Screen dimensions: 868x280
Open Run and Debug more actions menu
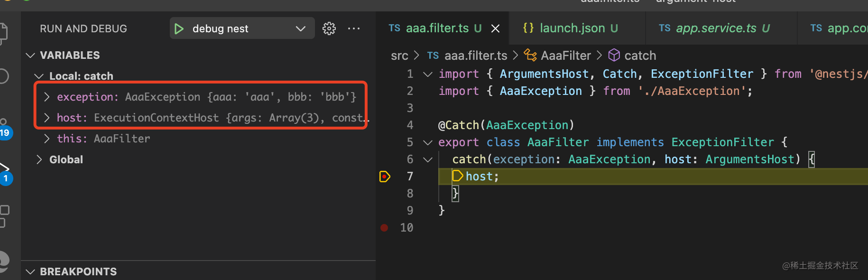[x=354, y=29]
